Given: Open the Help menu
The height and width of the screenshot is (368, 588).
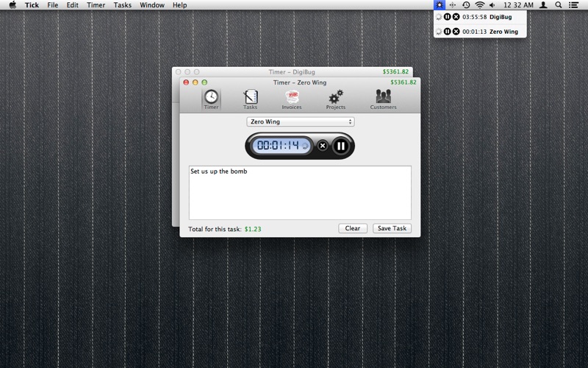Looking at the screenshot, I should [x=179, y=5].
